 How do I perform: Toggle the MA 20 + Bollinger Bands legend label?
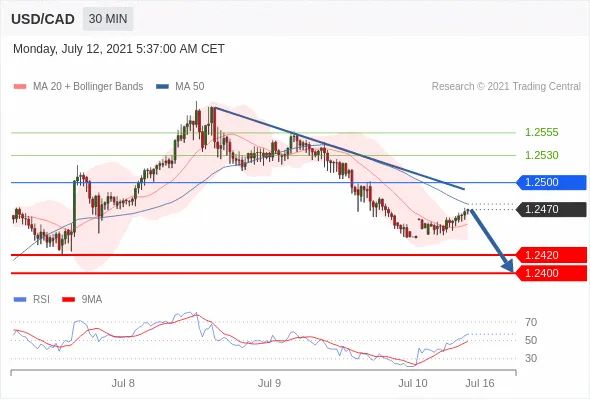(x=88, y=87)
